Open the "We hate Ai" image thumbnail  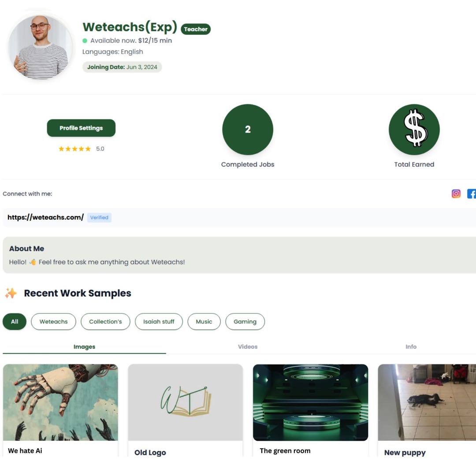pos(60,402)
